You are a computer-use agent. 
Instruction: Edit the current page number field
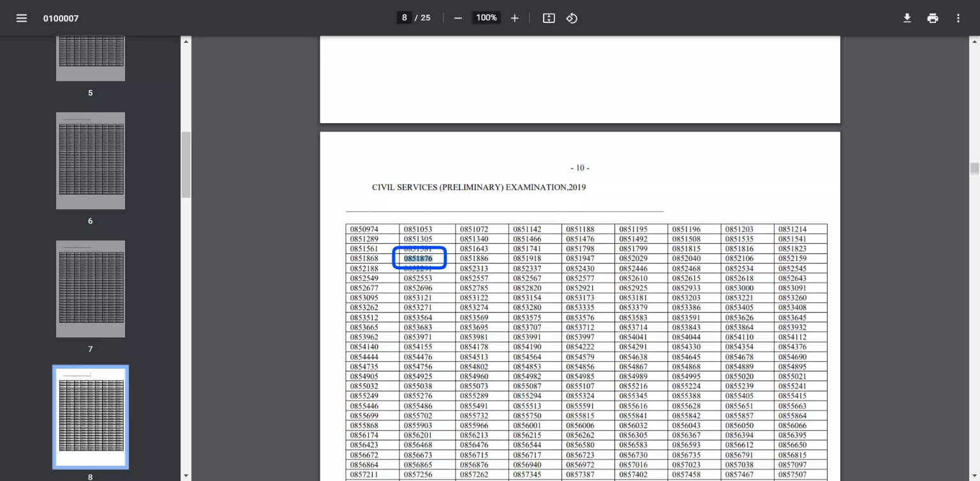click(x=404, y=18)
